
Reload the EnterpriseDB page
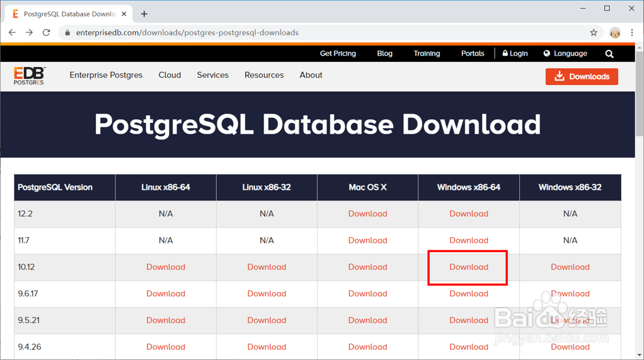[47, 32]
